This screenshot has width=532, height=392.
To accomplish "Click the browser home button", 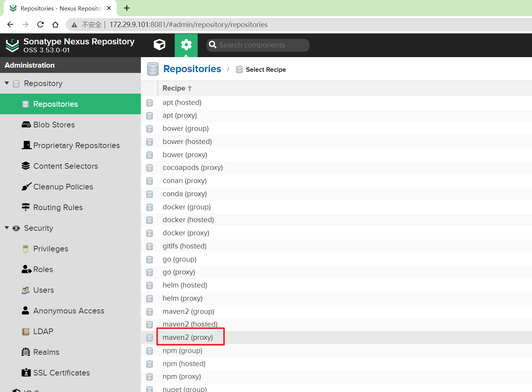I will click(56, 24).
